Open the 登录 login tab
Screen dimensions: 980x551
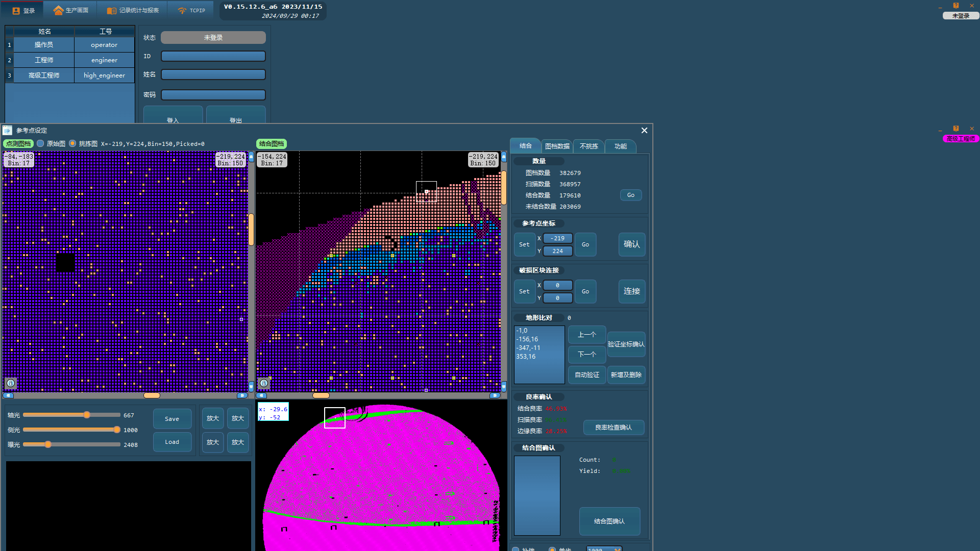coord(24,10)
